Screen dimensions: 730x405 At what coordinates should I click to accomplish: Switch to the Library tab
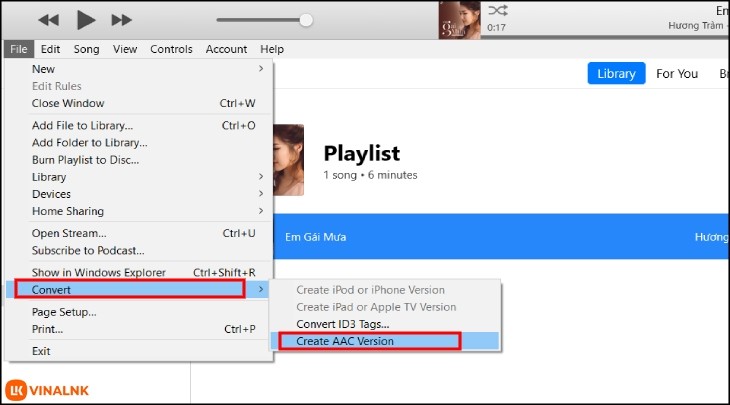pos(616,74)
